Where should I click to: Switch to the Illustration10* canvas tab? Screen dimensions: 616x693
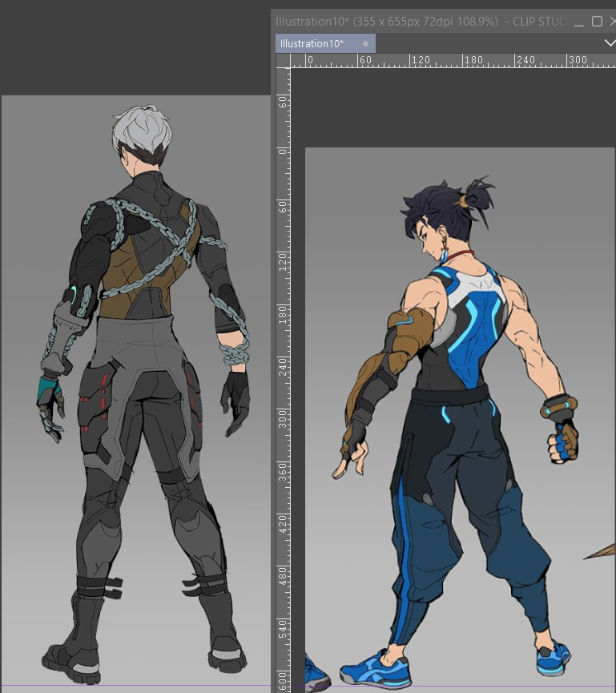[325, 43]
